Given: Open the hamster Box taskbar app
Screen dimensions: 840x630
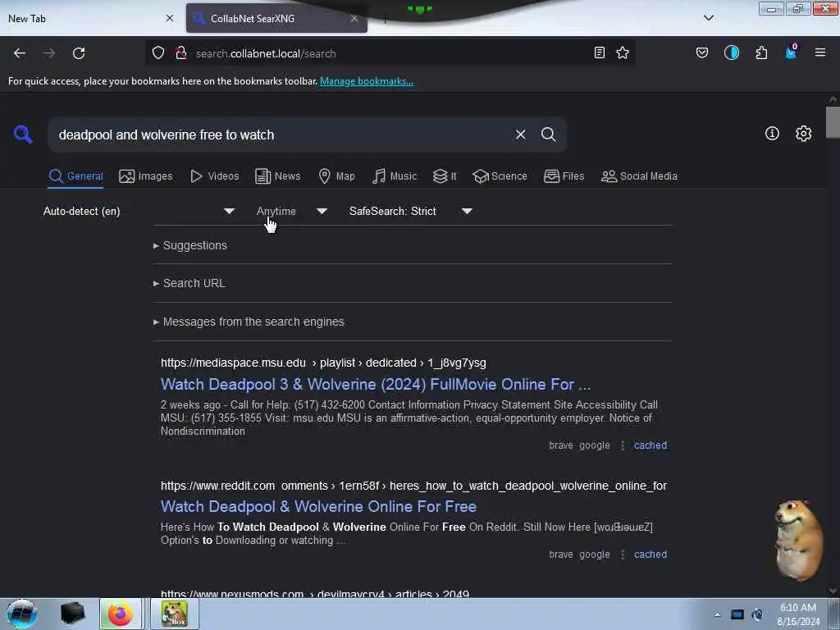Looking at the screenshot, I should click(175, 614).
